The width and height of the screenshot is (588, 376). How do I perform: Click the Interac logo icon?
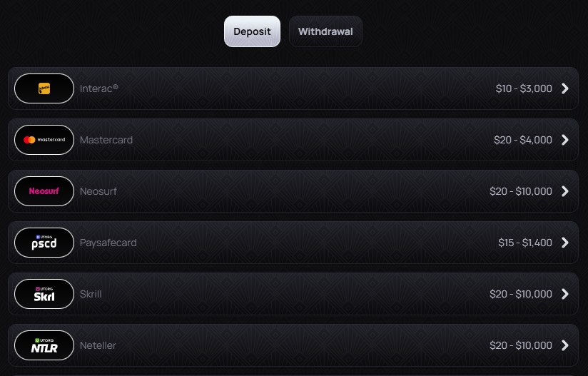pos(44,88)
